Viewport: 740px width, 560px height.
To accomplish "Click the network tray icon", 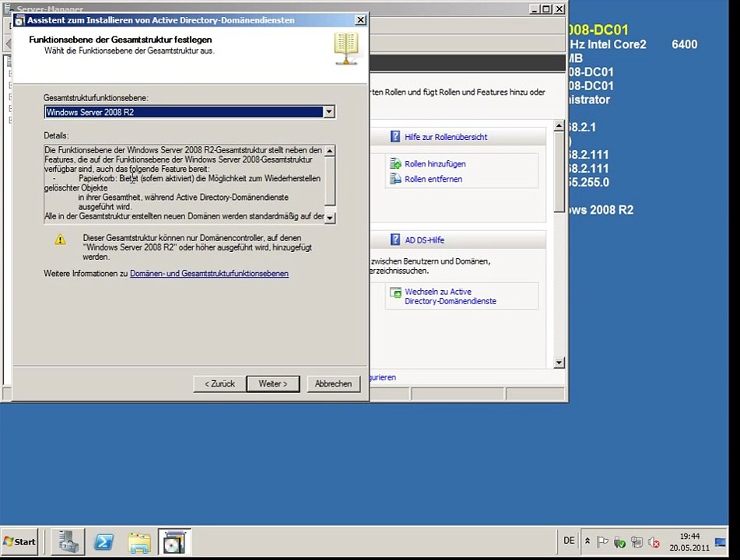I will pyautogui.click(x=637, y=543).
